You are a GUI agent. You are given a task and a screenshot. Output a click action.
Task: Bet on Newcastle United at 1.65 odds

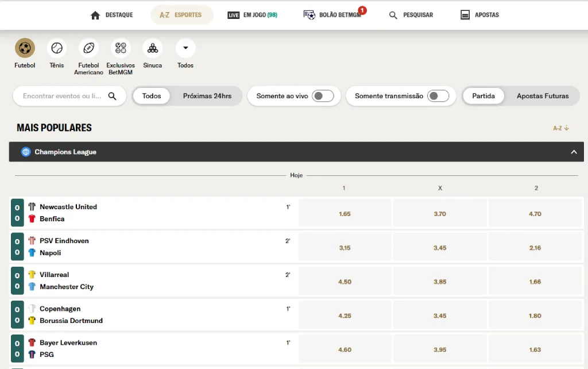point(345,213)
